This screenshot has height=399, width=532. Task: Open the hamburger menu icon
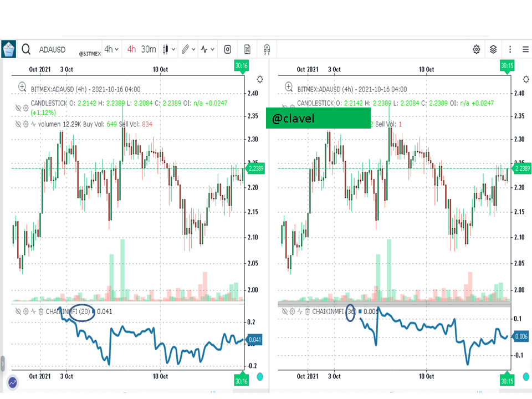525,49
